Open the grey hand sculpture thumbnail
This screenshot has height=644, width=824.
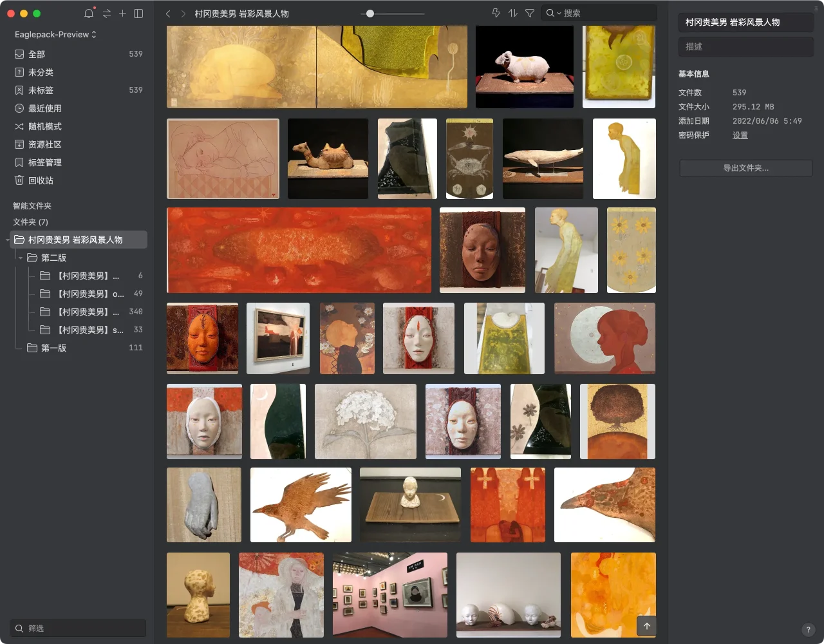[x=204, y=505]
